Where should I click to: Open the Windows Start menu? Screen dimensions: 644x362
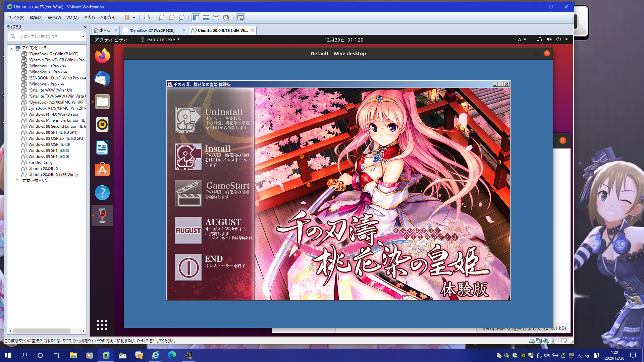tap(8, 355)
